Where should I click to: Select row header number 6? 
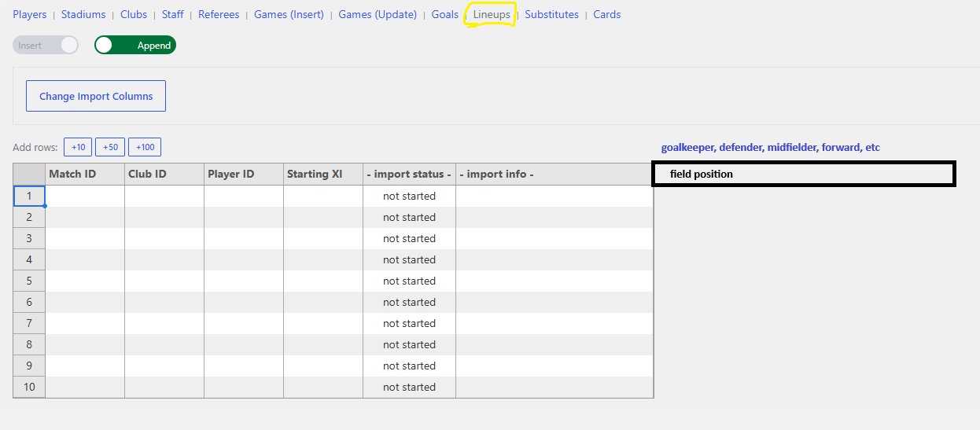(x=29, y=302)
